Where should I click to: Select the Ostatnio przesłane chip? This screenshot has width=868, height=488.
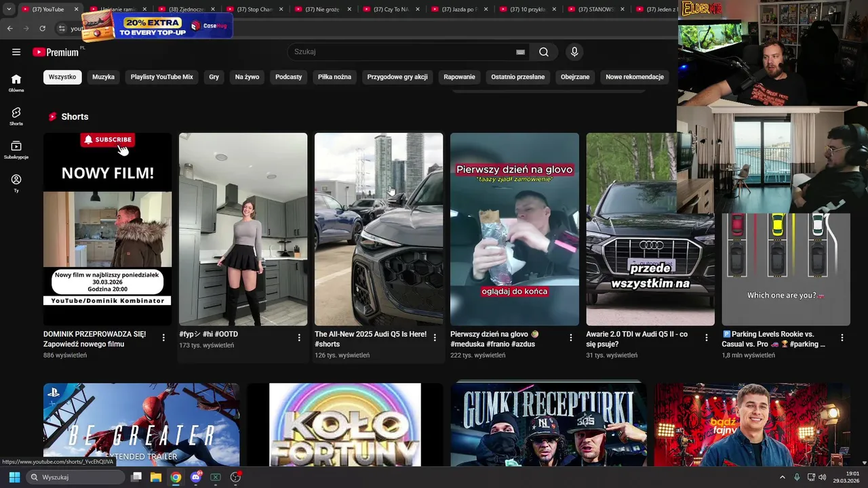tap(517, 77)
